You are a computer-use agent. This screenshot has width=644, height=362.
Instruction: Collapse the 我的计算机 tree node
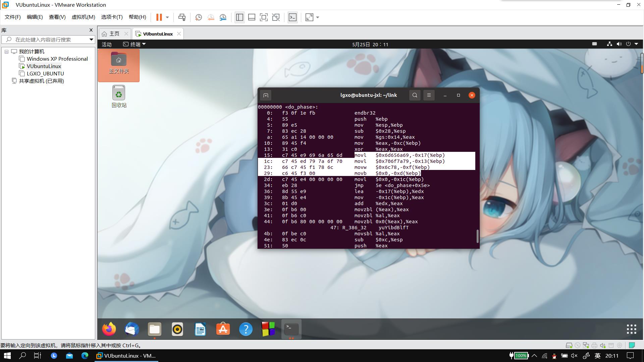click(6, 52)
